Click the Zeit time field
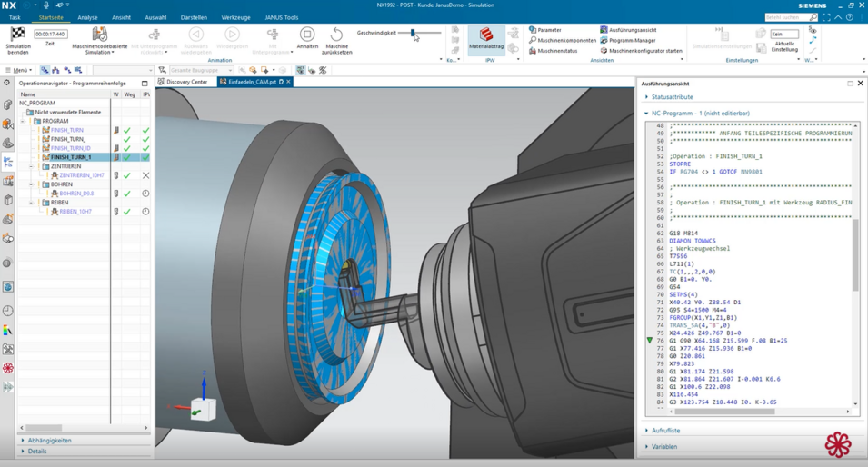Viewport: 868px width, 467px height. click(x=50, y=34)
